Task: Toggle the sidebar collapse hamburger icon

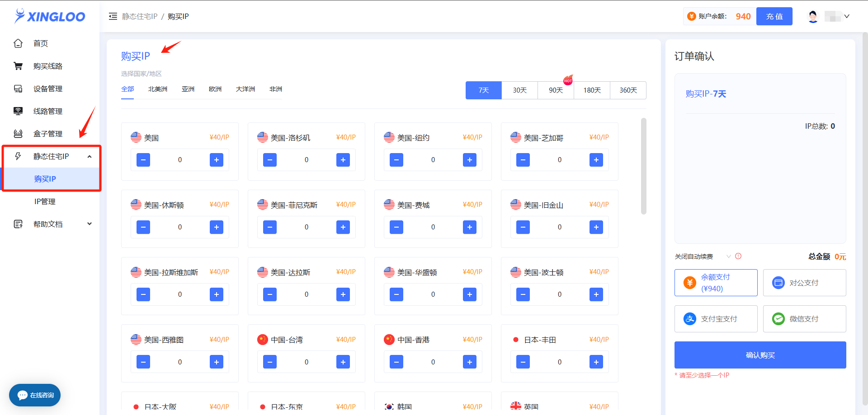Action: (113, 16)
